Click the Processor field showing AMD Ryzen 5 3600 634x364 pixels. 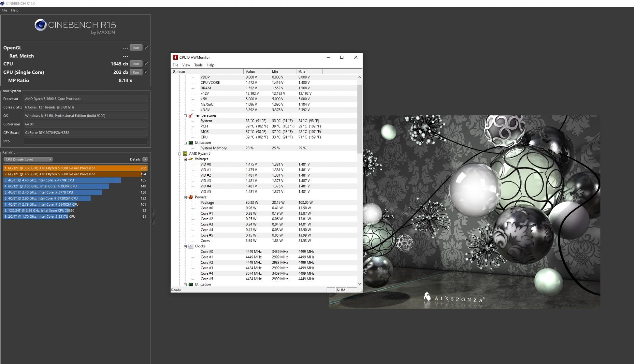click(86, 99)
